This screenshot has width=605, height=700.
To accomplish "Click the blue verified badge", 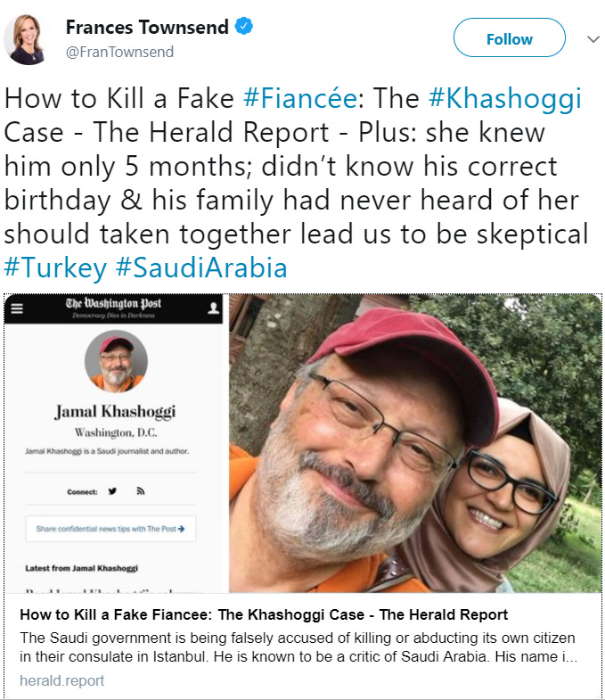I will (243, 27).
